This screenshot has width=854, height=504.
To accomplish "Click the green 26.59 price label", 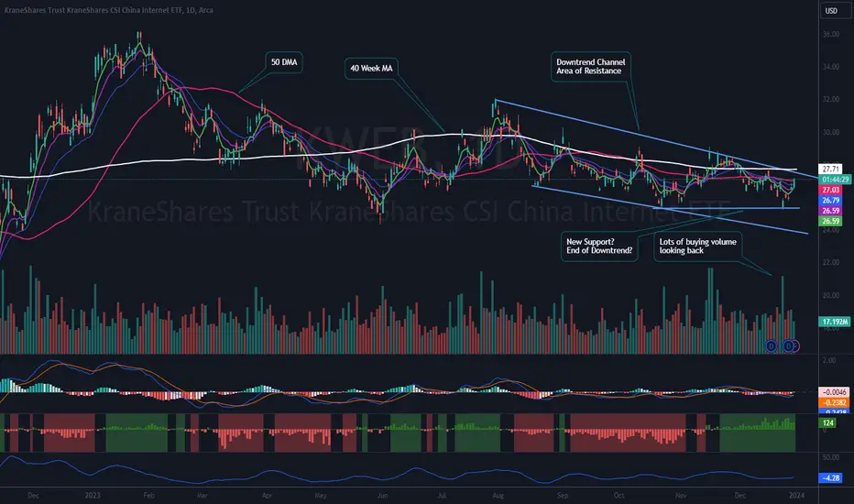I will (830, 221).
